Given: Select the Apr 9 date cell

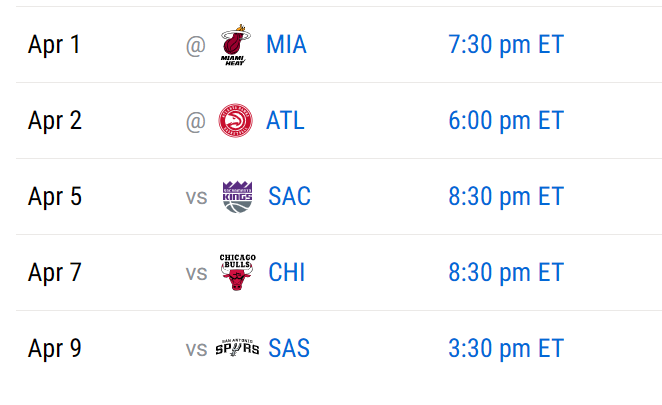Looking at the screenshot, I should [54, 349].
